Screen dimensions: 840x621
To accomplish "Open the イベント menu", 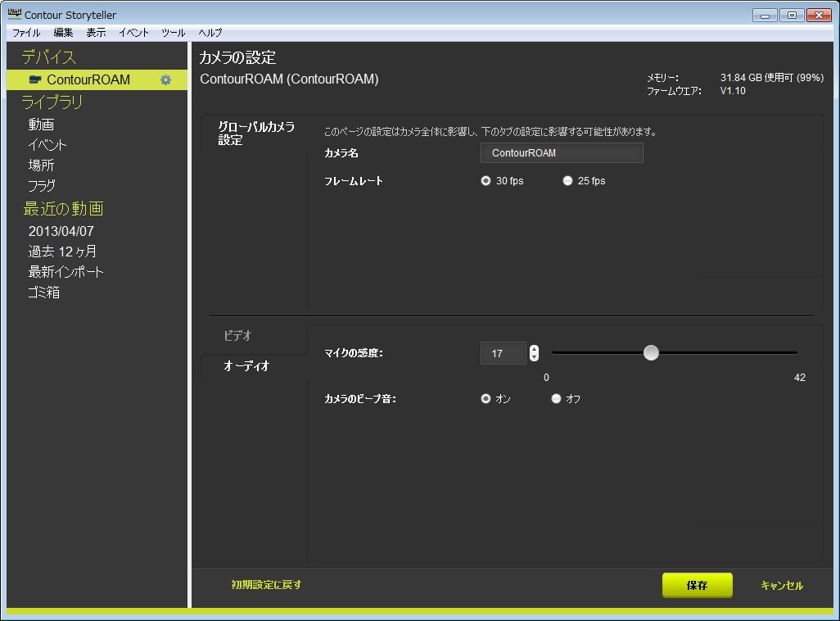I will click(x=133, y=33).
